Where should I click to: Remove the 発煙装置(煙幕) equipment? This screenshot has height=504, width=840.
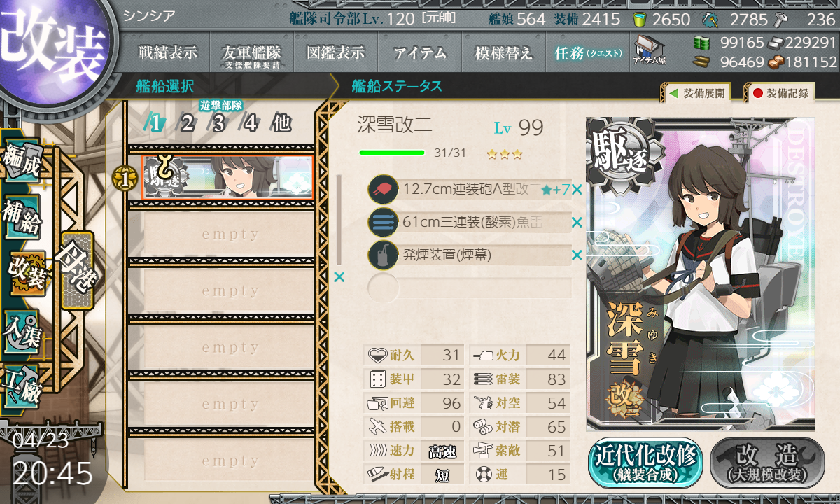[x=577, y=255]
